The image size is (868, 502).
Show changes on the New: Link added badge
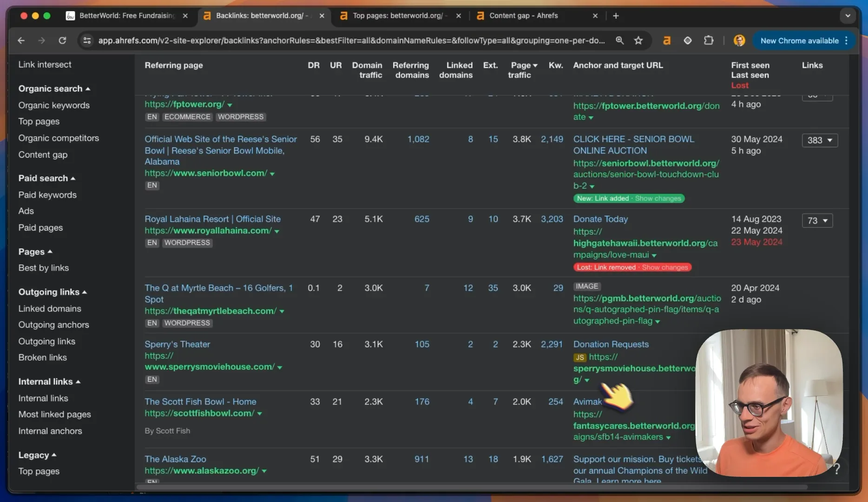point(658,198)
